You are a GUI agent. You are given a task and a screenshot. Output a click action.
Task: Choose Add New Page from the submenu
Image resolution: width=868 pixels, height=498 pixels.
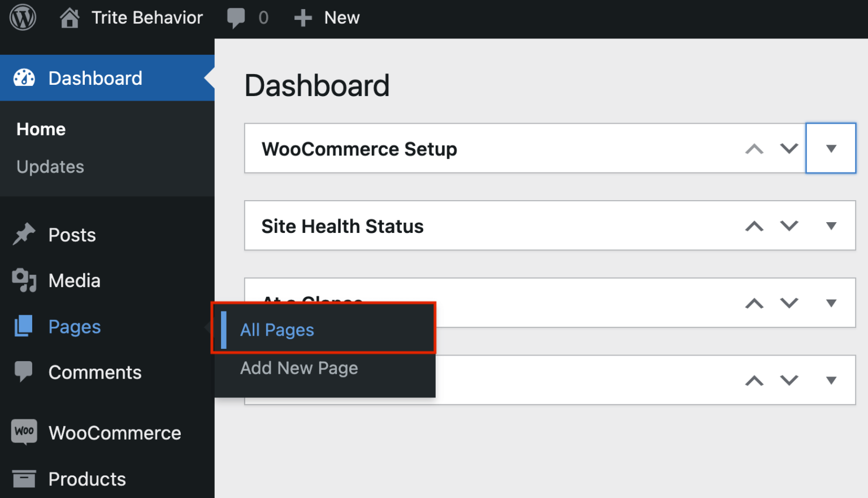[299, 368]
